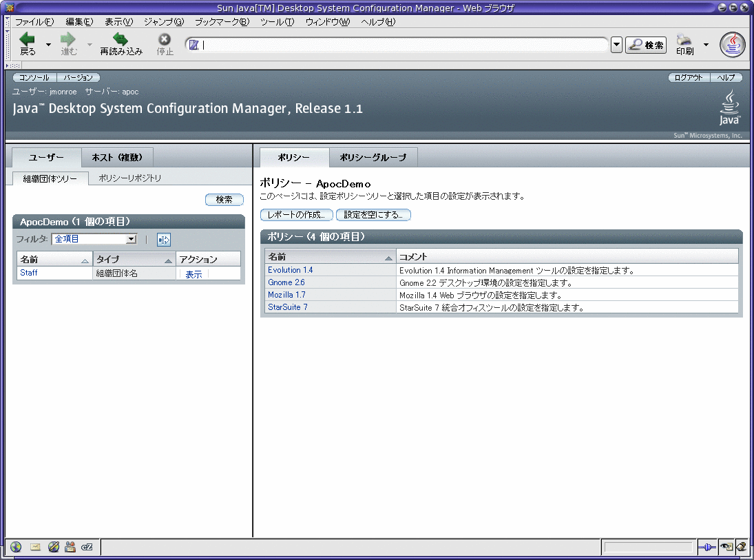Click the Forward arrow icon
The width and height of the screenshot is (754, 560).
[67, 39]
